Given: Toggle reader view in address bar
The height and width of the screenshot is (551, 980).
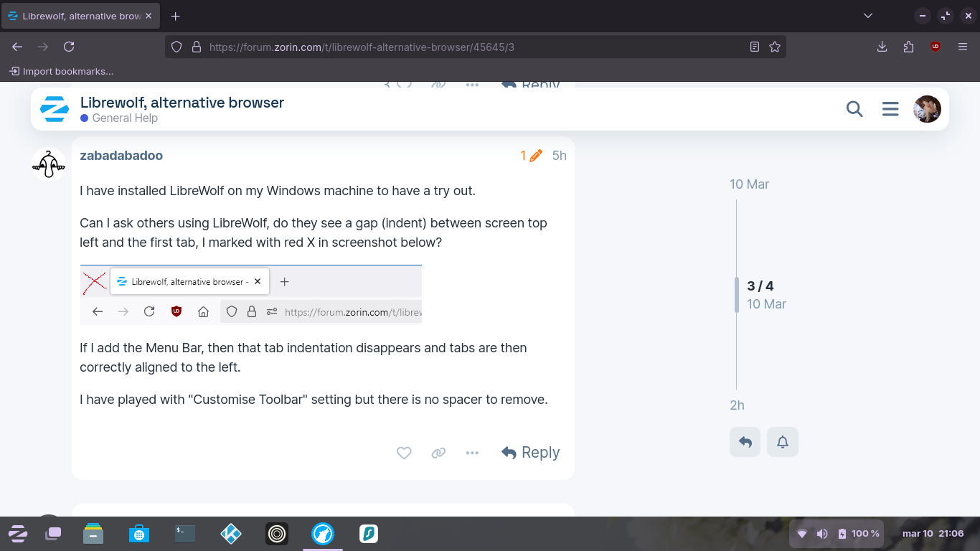Looking at the screenshot, I should (755, 47).
